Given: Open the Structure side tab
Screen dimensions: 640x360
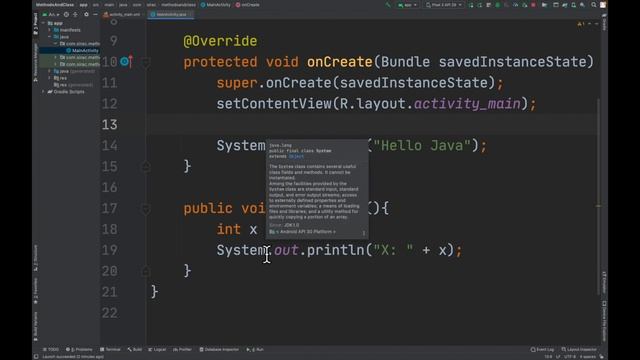Looking at the screenshot, I should pyautogui.click(x=36, y=258).
